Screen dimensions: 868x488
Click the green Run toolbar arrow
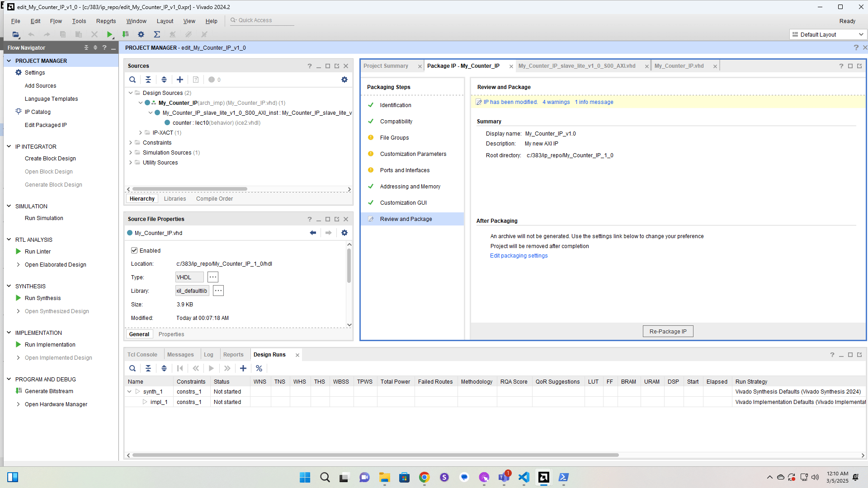click(109, 34)
